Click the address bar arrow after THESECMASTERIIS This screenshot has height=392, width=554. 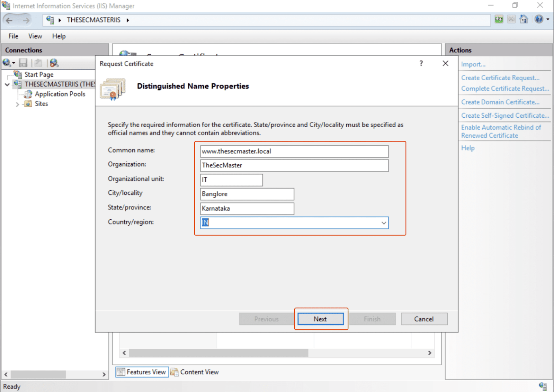click(128, 20)
